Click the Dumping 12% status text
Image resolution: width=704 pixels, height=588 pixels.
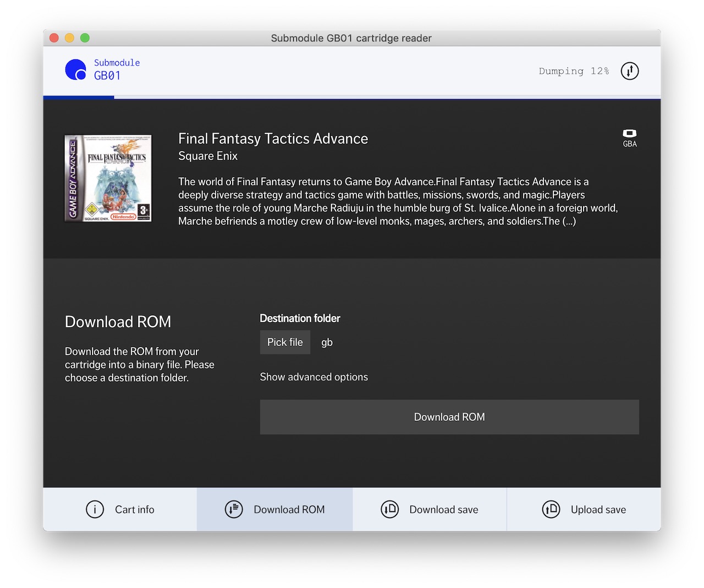point(574,71)
